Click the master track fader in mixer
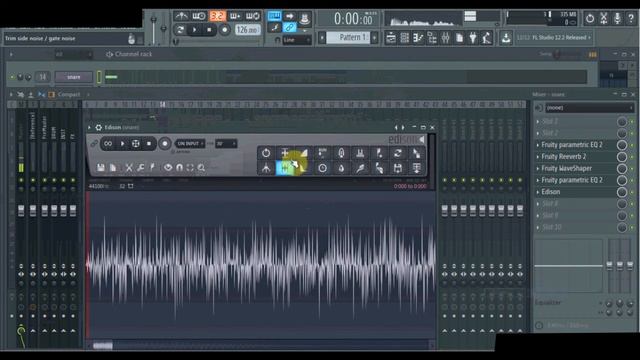 pos(21,211)
